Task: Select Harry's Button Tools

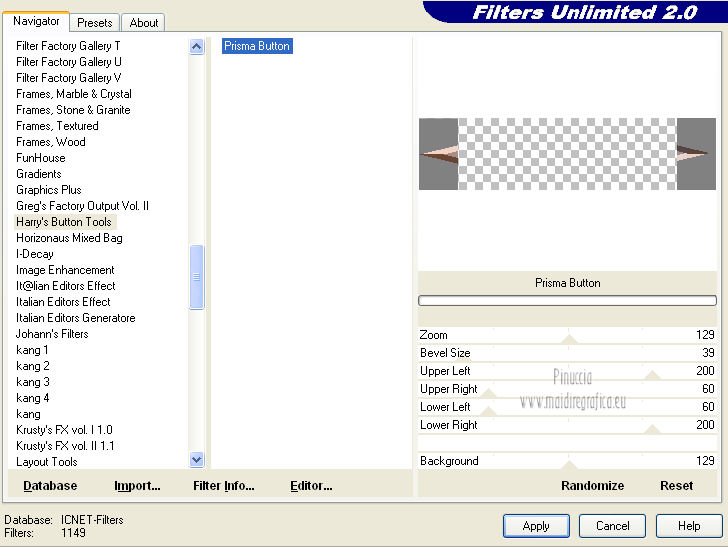Action: click(64, 222)
